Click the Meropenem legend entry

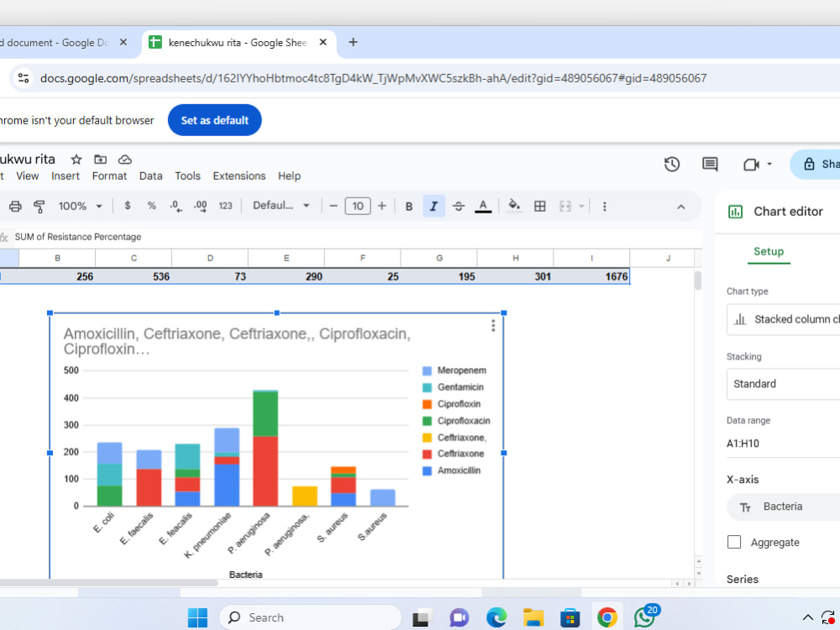click(x=454, y=370)
